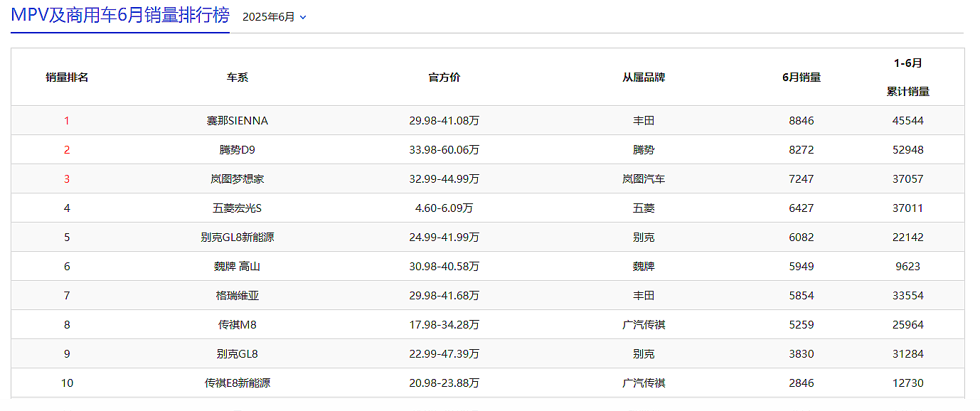Click the MPV及商用车6月销量排行榜 heading tab
Screen dimensions: 980x411
[119, 16]
